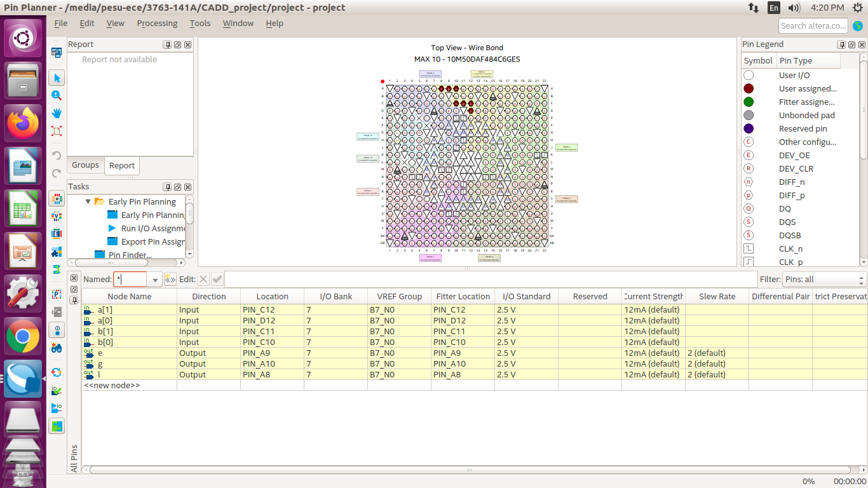Toggle the edges 'E' view icon

(57, 234)
